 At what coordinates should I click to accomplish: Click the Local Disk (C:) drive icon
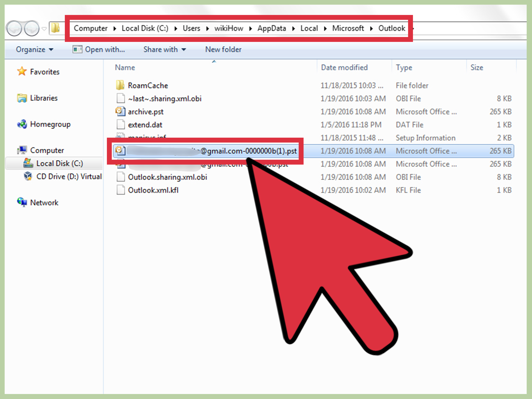pyautogui.click(x=28, y=163)
